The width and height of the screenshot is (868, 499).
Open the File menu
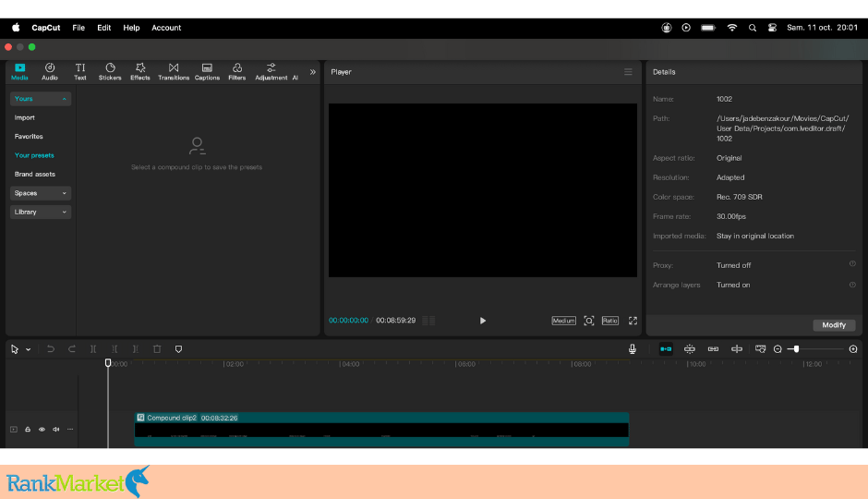tap(78, 28)
